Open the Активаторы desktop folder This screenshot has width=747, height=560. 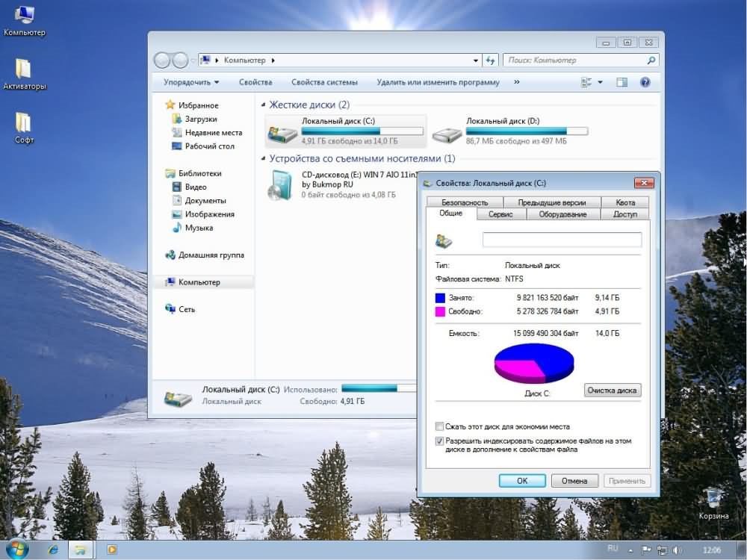click(23, 69)
